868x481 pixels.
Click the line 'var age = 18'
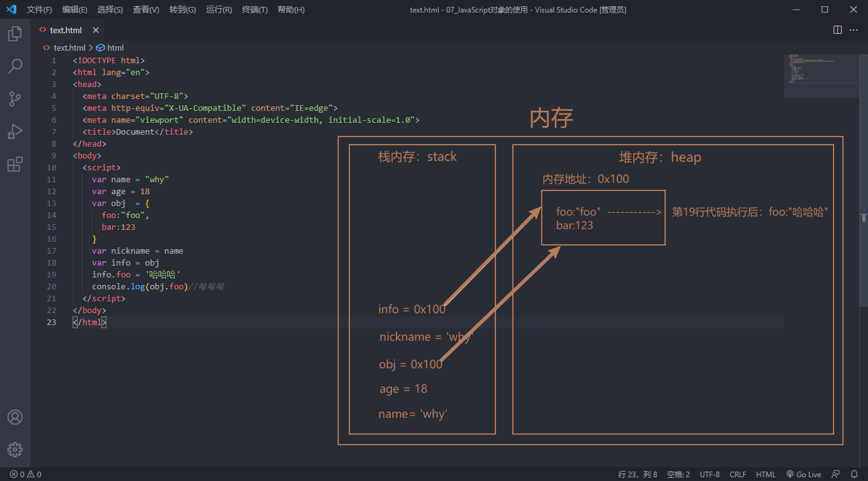(x=121, y=191)
